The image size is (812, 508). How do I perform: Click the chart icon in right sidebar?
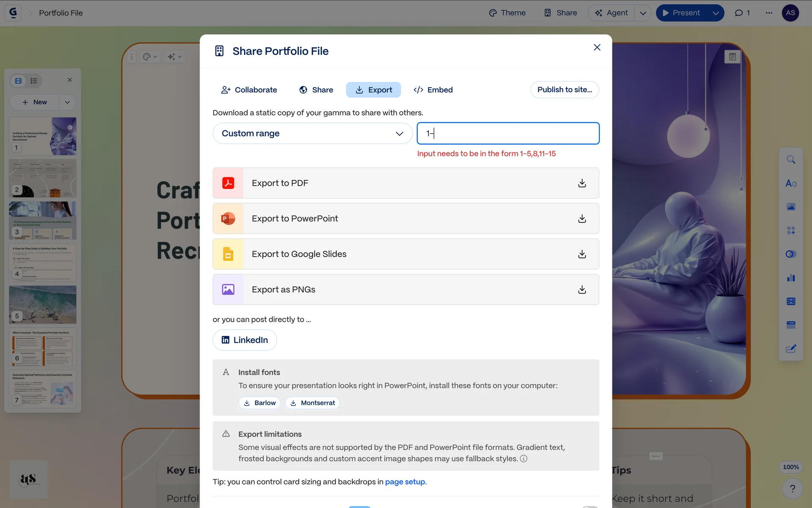pyautogui.click(x=791, y=278)
